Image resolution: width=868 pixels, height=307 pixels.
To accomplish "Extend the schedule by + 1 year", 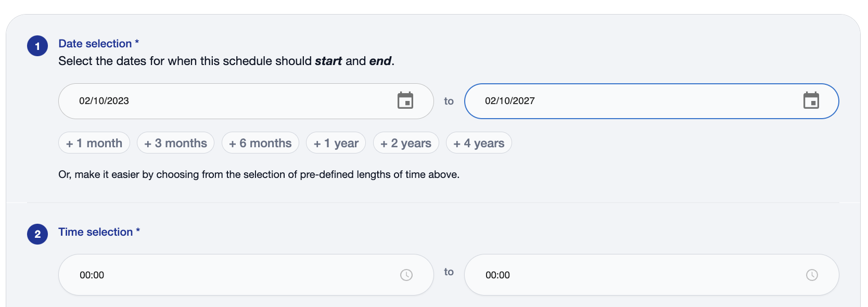I will pos(336,143).
